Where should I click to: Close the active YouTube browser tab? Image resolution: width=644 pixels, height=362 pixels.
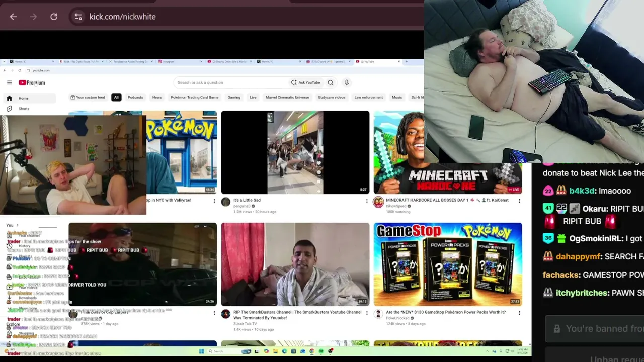[399, 61]
